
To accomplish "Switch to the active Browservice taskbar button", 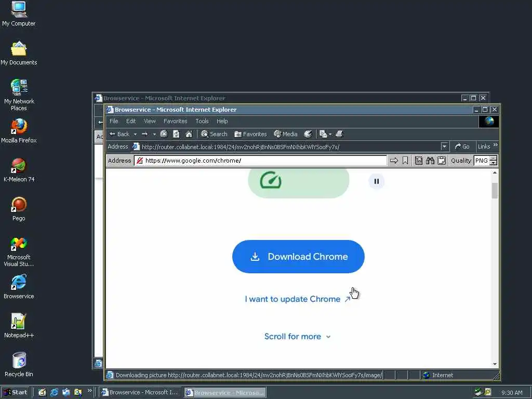I will (x=225, y=393).
